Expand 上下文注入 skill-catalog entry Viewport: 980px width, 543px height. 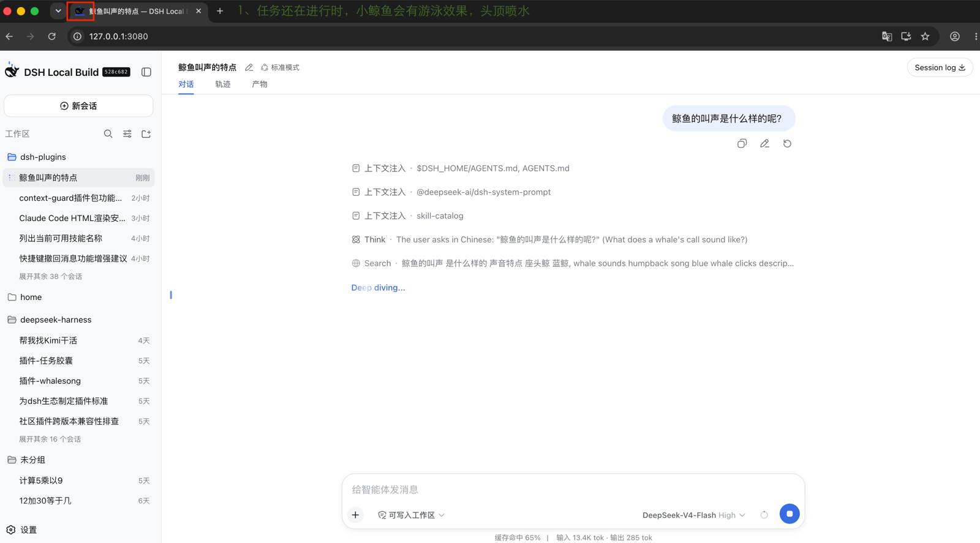pyautogui.click(x=407, y=216)
